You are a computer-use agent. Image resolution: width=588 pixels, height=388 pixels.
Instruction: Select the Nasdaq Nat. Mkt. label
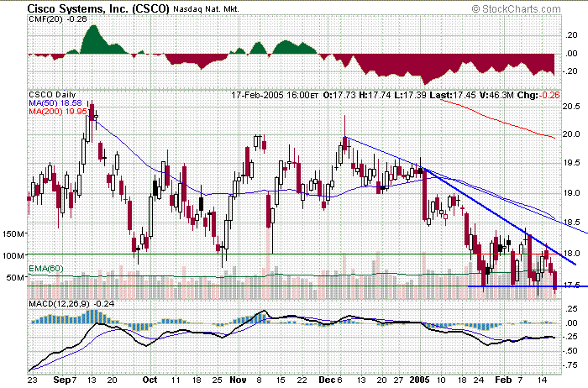pyautogui.click(x=206, y=9)
